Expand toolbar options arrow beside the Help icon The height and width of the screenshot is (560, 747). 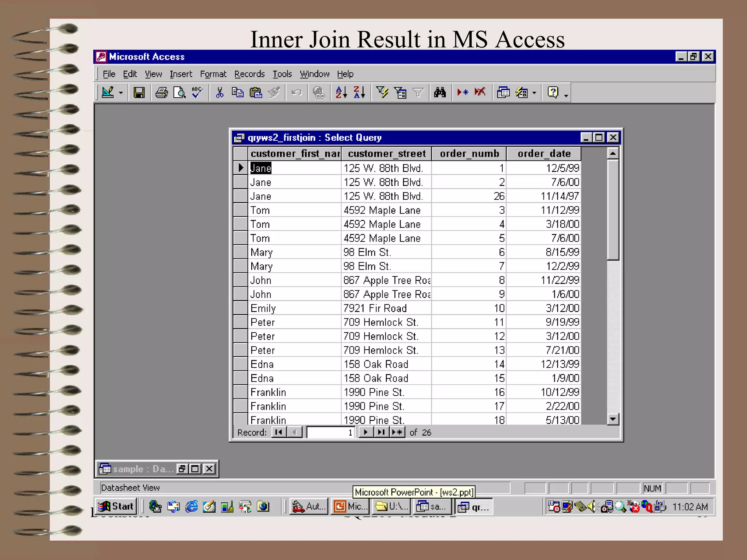coord(566,96)
